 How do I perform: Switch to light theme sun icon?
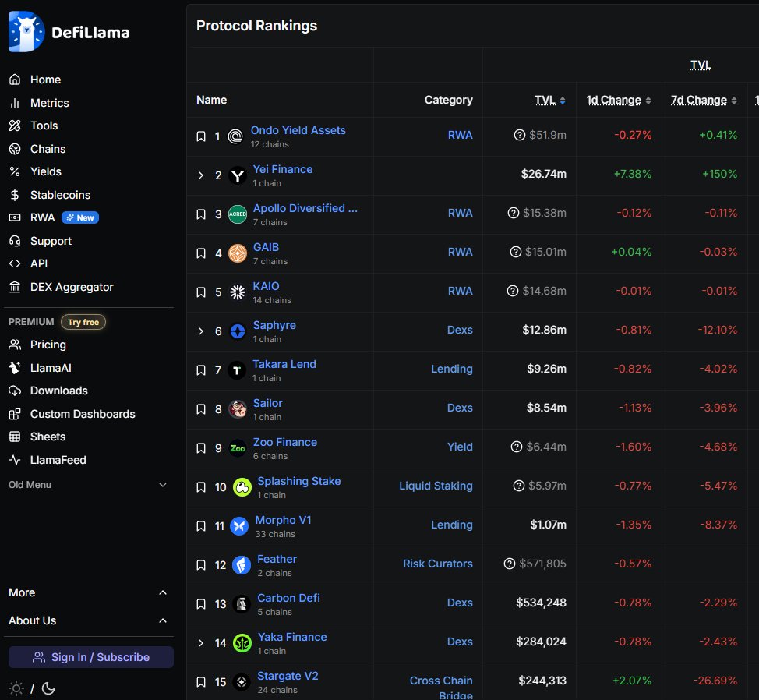pyautogui.click(x=16, y=688)
